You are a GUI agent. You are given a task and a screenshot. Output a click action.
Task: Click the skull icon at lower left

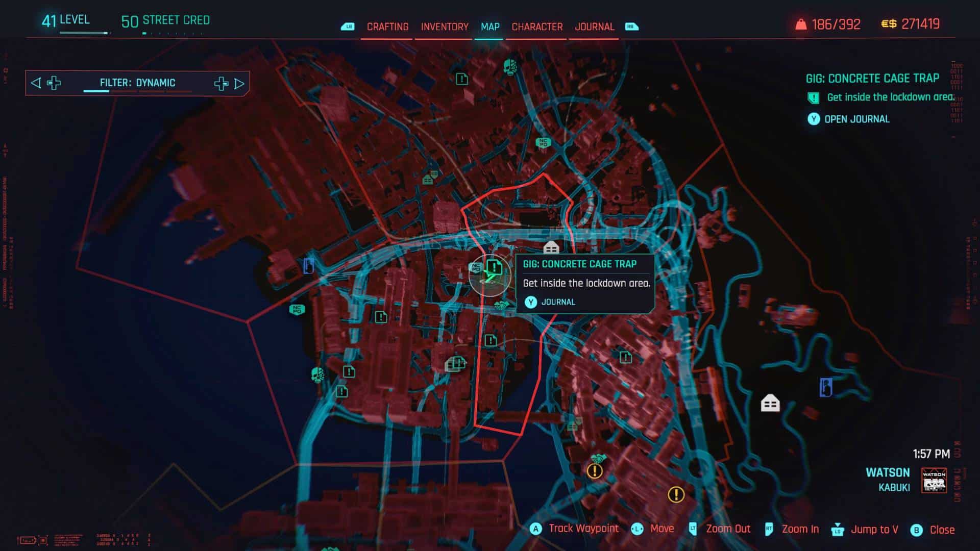317,375
